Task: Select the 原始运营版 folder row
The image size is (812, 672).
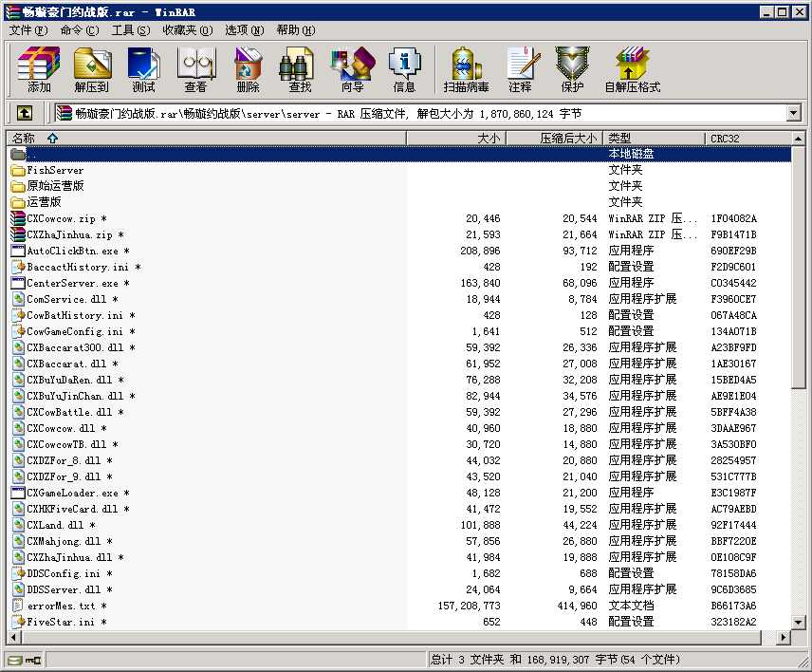Action: [x=398, y=186]
